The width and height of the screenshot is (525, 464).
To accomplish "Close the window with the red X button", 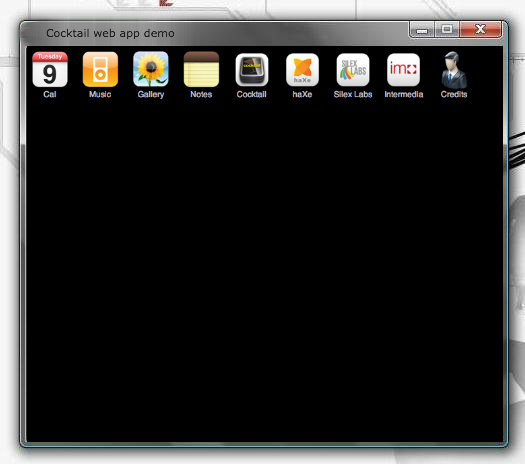I will [x=480, y=29].
